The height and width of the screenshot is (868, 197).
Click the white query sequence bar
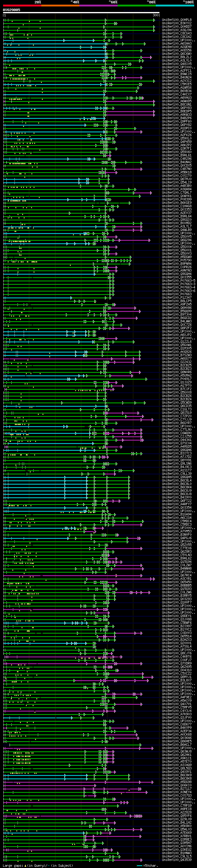(x=81, y=13)
